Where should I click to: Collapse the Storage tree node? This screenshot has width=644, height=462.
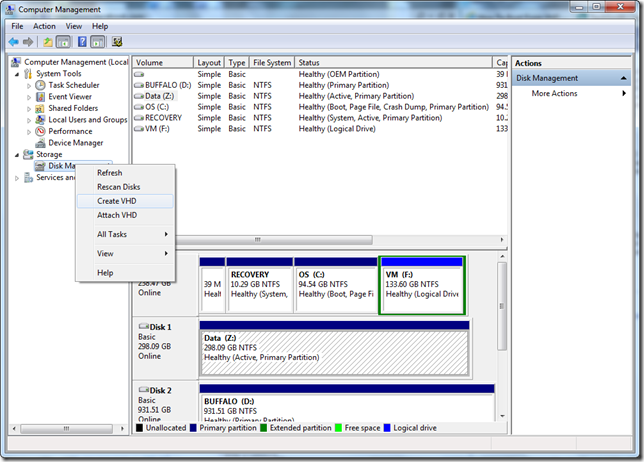tap(17, 155)
